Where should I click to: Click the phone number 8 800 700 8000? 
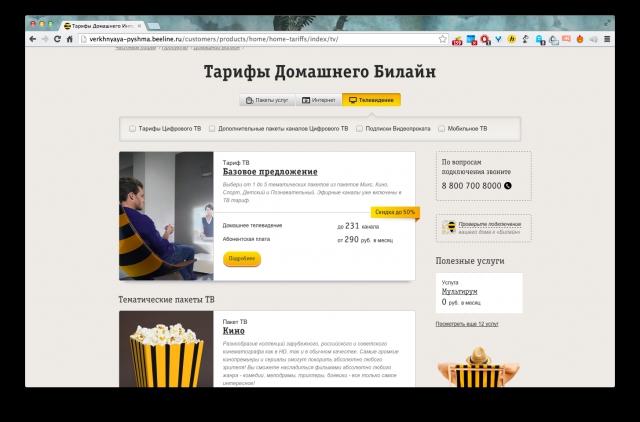(x=471, y=186)
